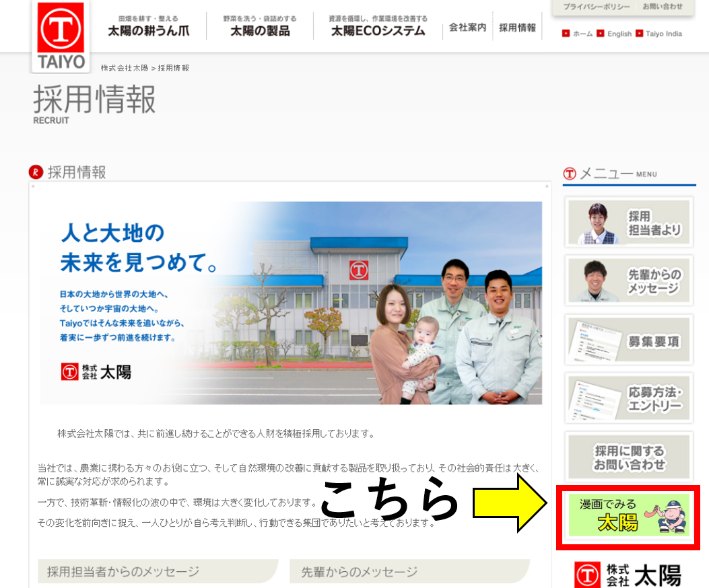Open 先輩からのメッセージ bottom tab
The image size is (709, 588).
click(409, 571)
